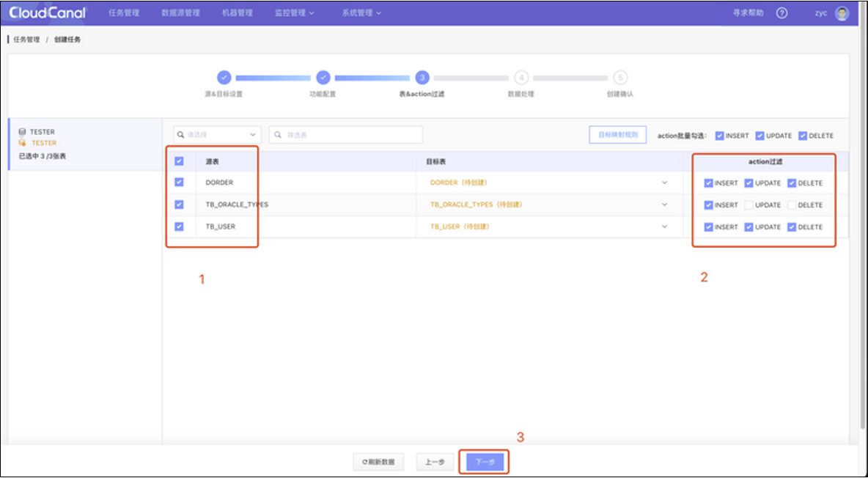Toggle select-all source tables header checkbox
Viewport: 868px width, 478px height.
coord(179,161)
